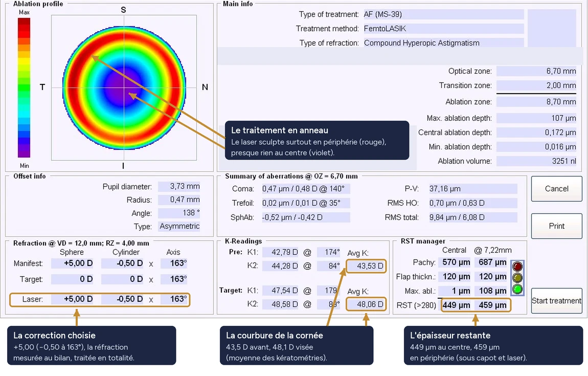Click the Max. ablation depth value 107 µm
This screenshot has width=588, height=376.
pos(536,118)
